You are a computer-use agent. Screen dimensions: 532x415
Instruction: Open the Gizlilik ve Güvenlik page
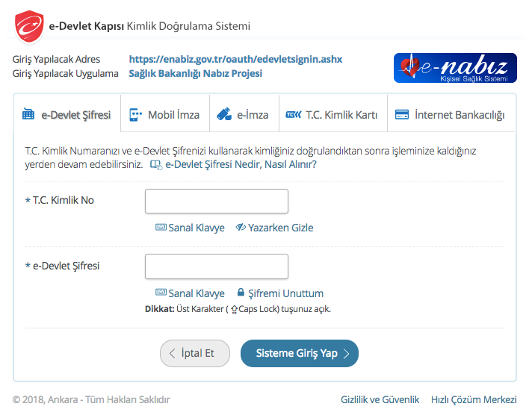coord(380,399)
